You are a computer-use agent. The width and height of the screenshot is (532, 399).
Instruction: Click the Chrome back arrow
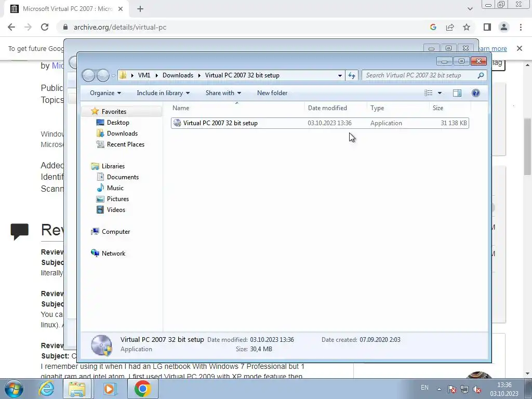[11, 27]
